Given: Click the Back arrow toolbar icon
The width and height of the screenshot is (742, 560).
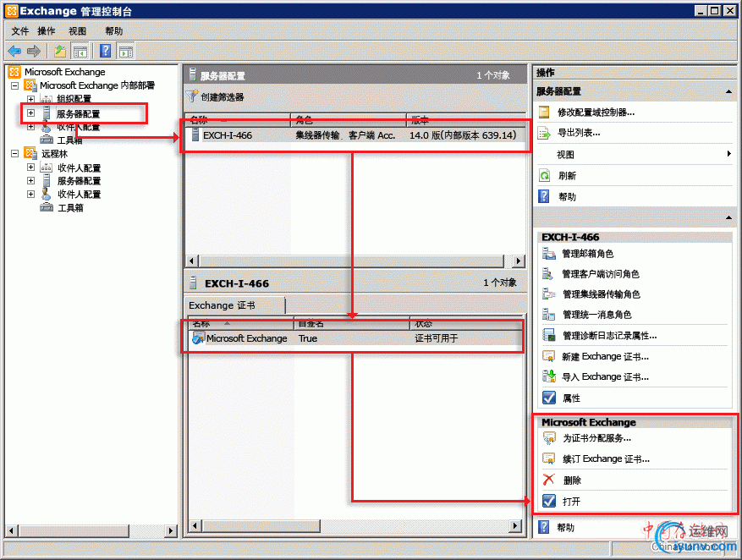Looking at the screenshot, I should pos(14,51).
